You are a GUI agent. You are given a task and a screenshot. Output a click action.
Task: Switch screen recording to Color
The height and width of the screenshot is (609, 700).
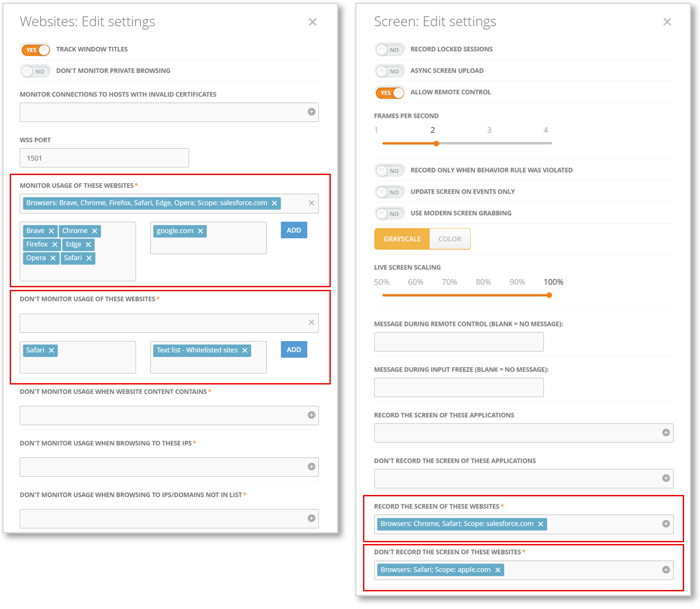pyautogui.click(x=450, y=239)
